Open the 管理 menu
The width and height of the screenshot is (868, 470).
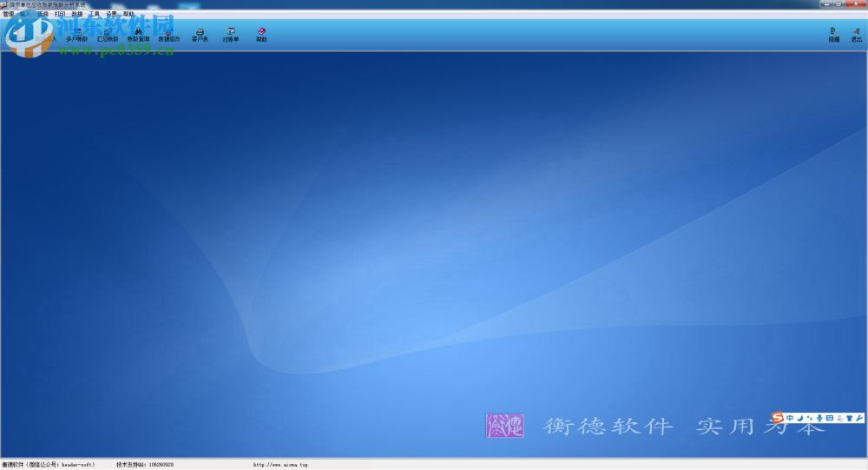[9, 14]
